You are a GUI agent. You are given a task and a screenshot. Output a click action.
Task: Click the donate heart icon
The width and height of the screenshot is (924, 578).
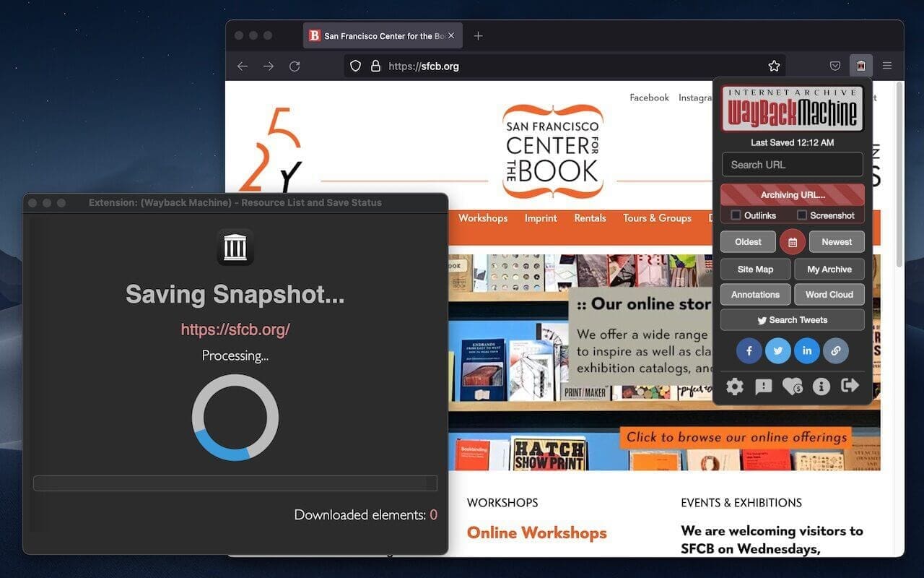793,387
